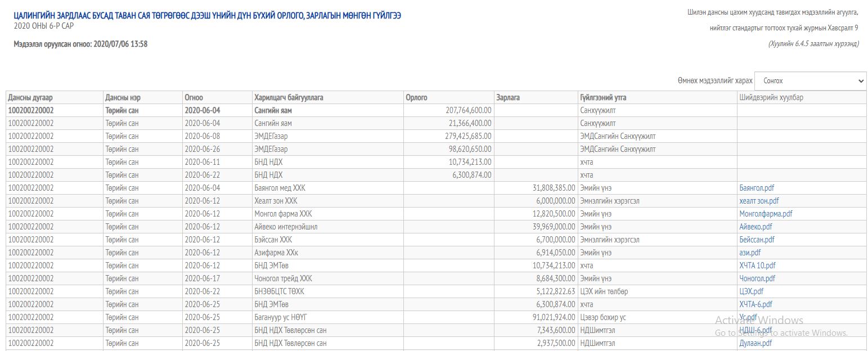This screenshot has height=351, width=868.
Task: Click the Монголфарма.pdf link
Action: (766, 214)
